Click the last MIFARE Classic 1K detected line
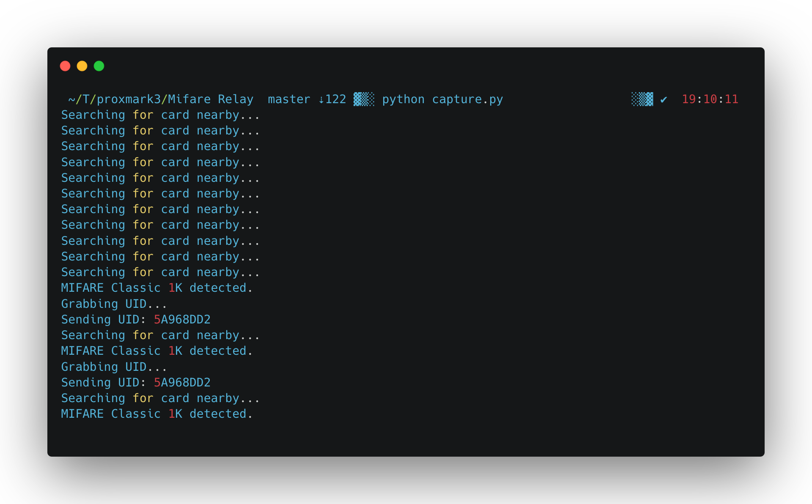The height and width of the screenshot is (504, 812). tap(156, 414)
